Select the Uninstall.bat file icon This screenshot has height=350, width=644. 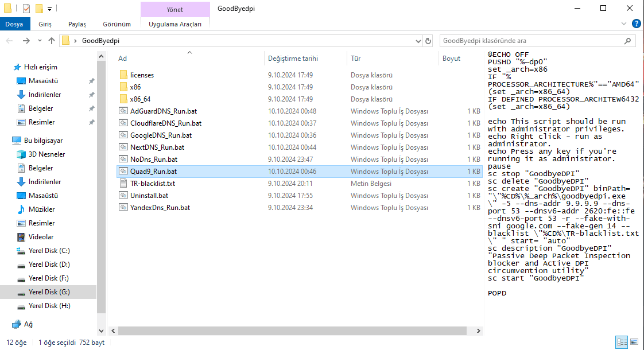[123, 195]
